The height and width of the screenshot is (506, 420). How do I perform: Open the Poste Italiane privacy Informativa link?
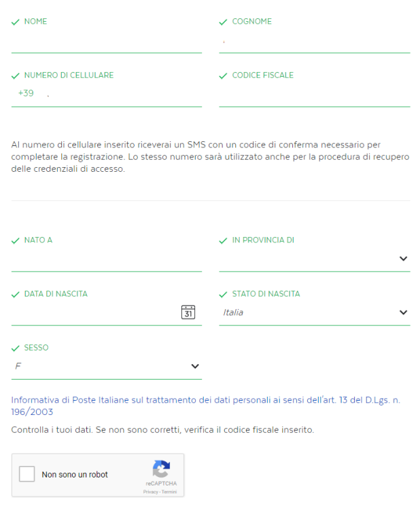click(x=206, y=405)
